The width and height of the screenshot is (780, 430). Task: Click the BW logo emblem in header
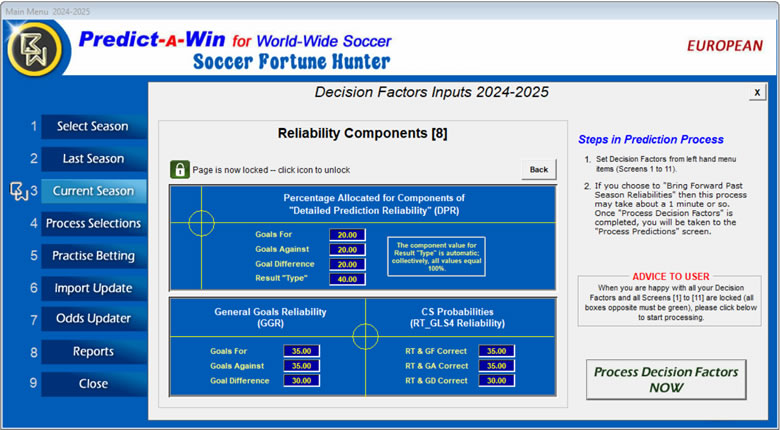pyautogui.click(x=35, y=49)
